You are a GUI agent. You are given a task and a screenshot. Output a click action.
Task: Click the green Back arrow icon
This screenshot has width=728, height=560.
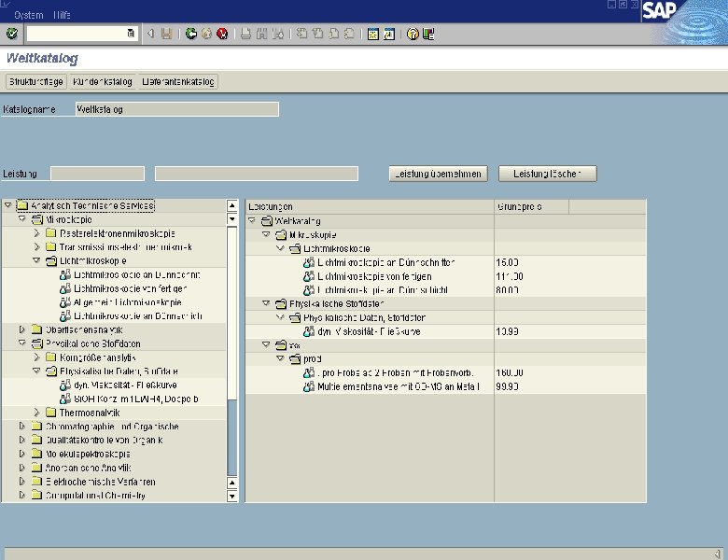coord(190,34)
